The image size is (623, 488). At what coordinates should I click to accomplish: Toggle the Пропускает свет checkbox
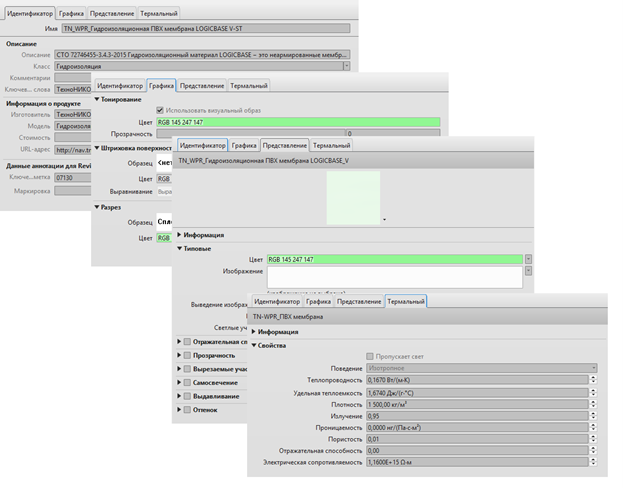click(x=371, y=356)
